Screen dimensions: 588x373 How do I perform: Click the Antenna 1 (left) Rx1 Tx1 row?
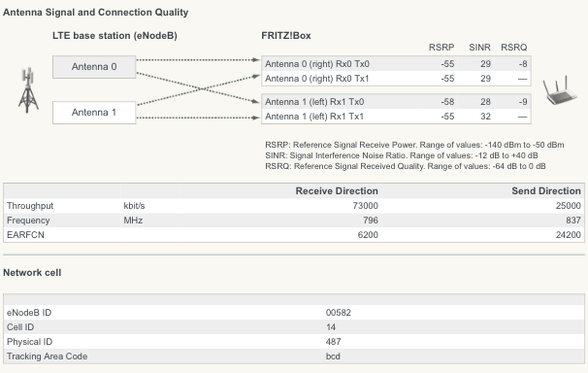click(x=396, y=117)
